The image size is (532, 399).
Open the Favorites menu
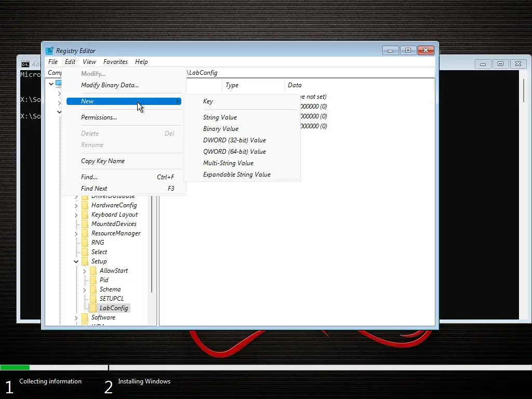point(115,62)
